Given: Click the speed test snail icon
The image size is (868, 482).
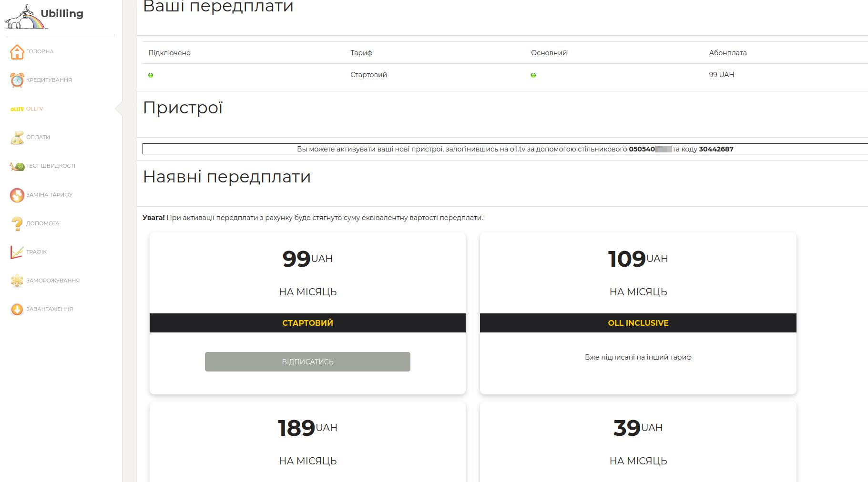Looking at the screenshot, I should tap(17, 166).
